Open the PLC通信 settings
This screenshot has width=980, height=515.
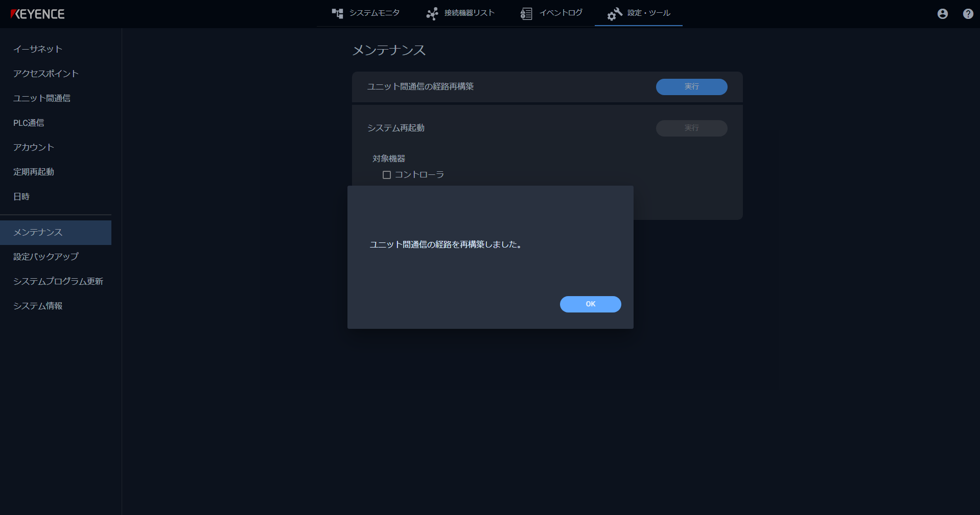click(29, 123)
